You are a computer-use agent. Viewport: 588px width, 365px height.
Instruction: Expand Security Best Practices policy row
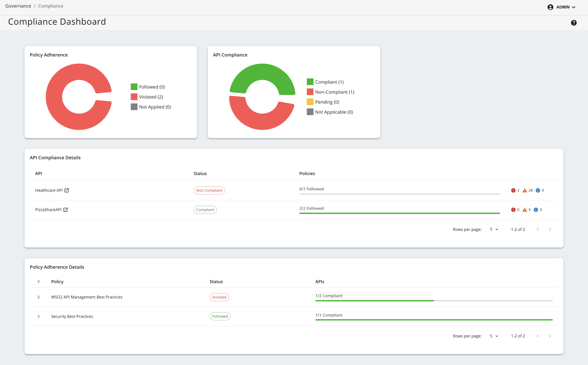pos(39,316)
